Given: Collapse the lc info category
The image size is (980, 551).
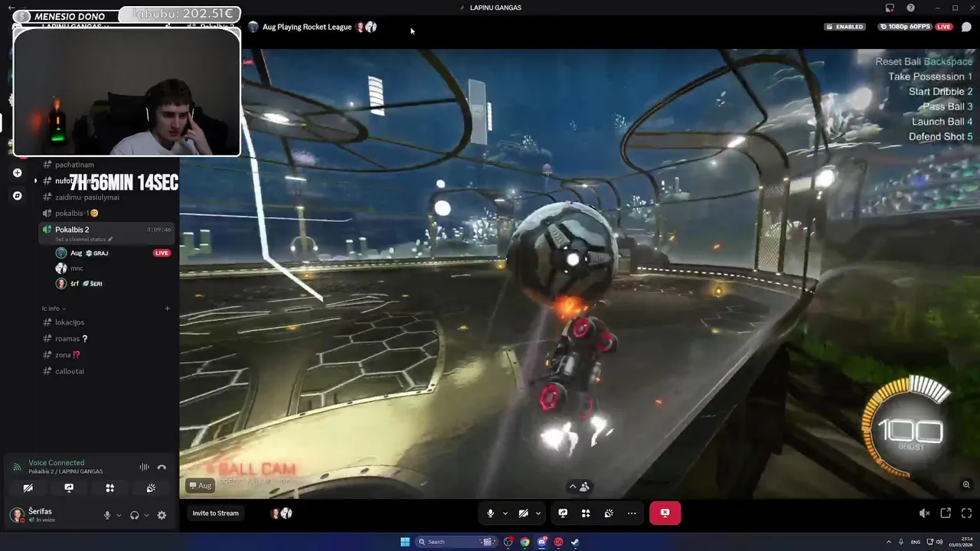Looking at the screenshot, I should point(54,308).
